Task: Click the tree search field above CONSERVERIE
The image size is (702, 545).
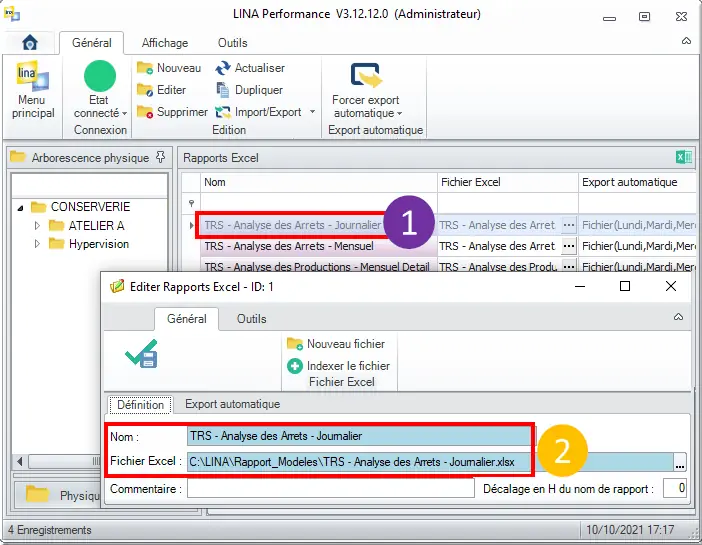Action: (89, 185)
